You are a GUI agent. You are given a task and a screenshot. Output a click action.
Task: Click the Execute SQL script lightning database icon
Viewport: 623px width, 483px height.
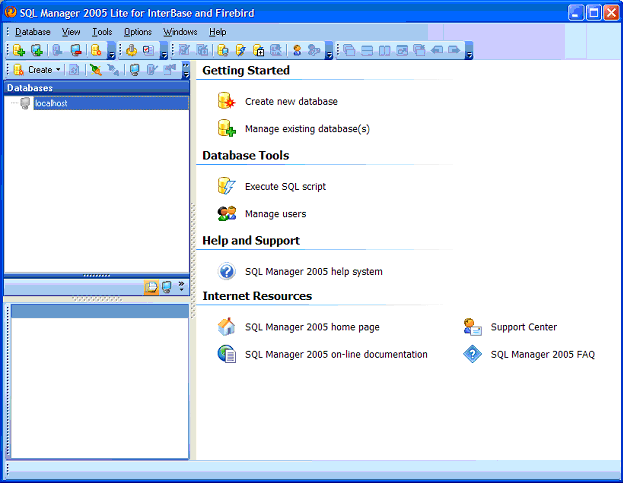click(x=226, y=186)
